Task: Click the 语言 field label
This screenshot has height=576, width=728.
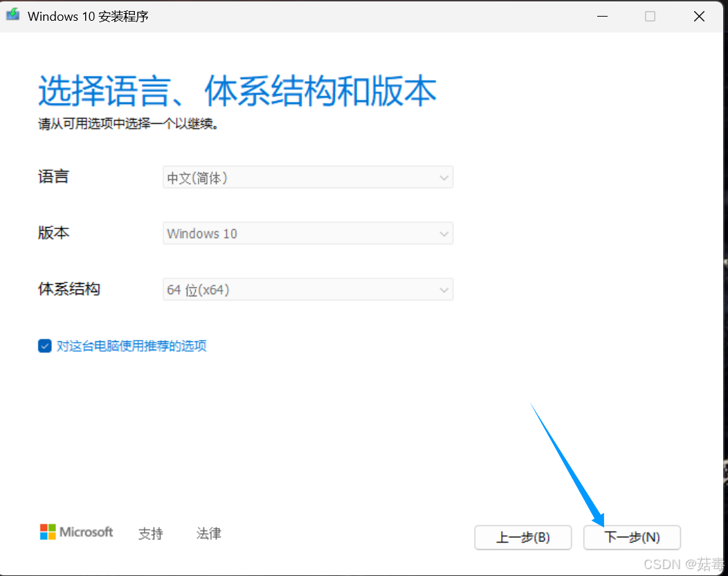Action: click(x=53, y=177)
